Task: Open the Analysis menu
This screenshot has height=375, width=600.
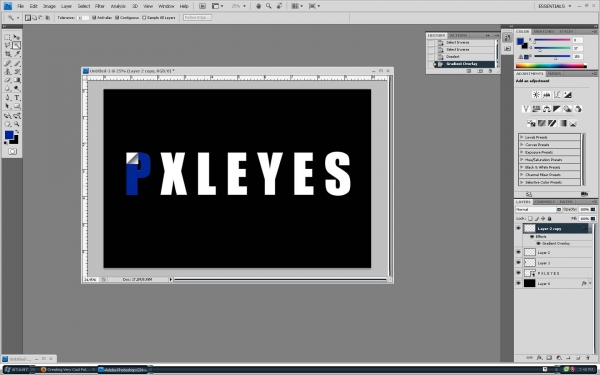Action: point(118,6)
